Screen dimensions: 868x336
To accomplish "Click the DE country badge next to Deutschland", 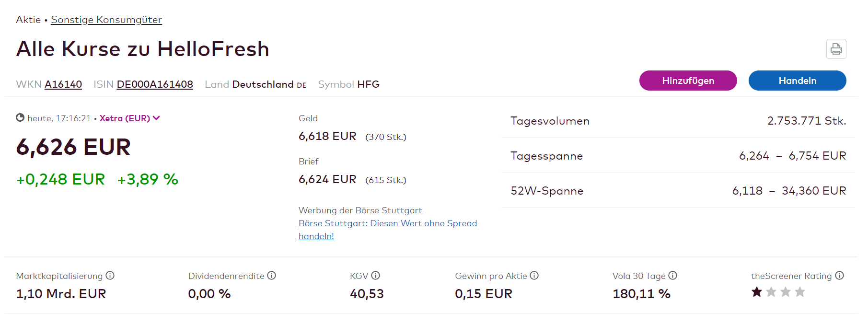I will click(301, 84).
